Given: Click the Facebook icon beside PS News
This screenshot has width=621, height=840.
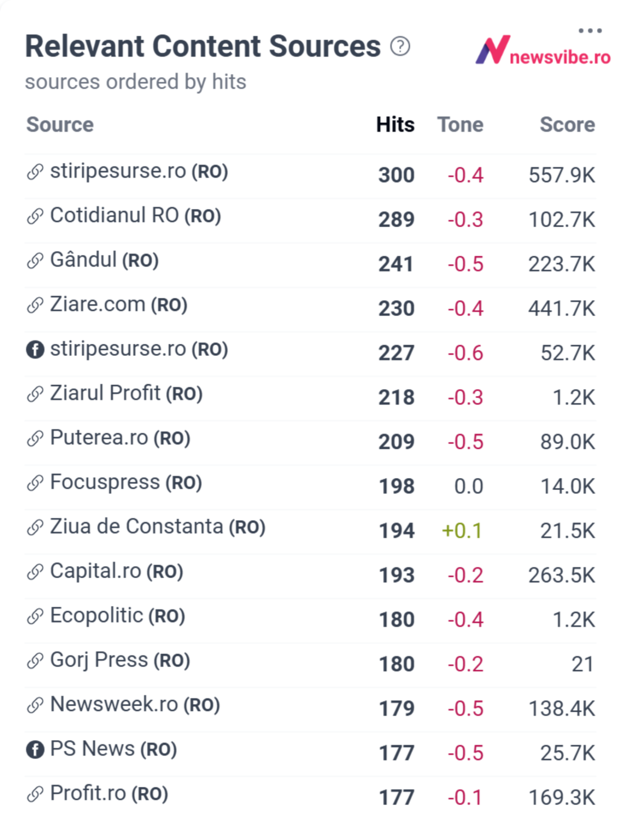Looking at the screenshot, I should (35, 750).
